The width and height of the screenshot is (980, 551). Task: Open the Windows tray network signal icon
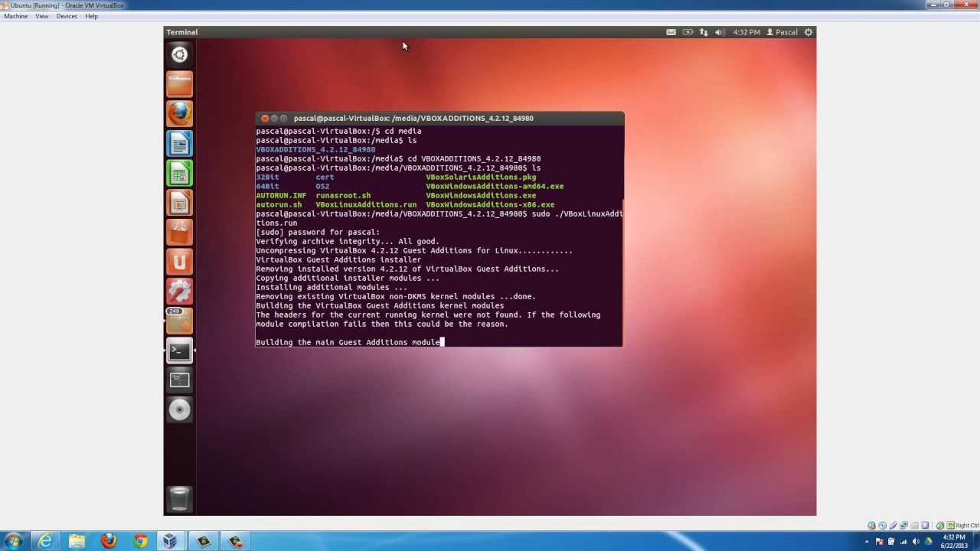point(903,542)
